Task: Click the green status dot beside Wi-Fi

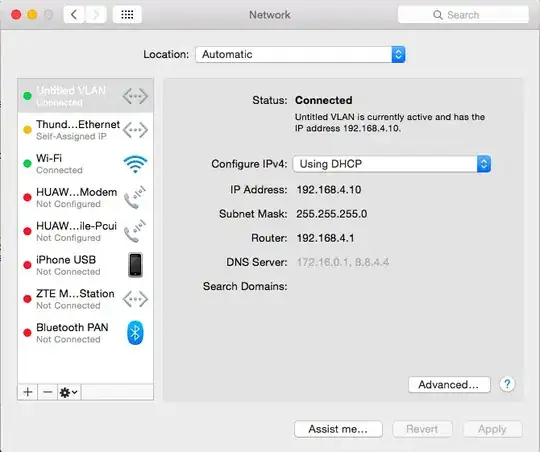Action: coord(27,164)
